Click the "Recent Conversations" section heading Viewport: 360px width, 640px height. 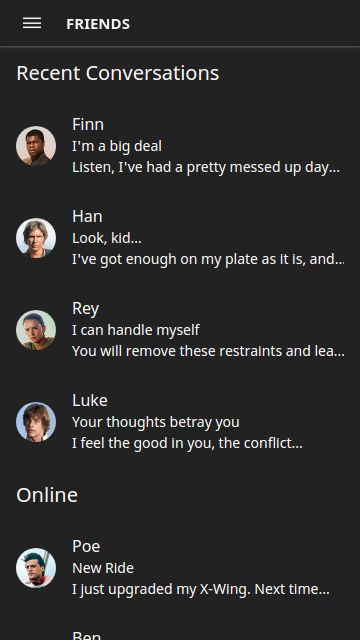(118, 73)
